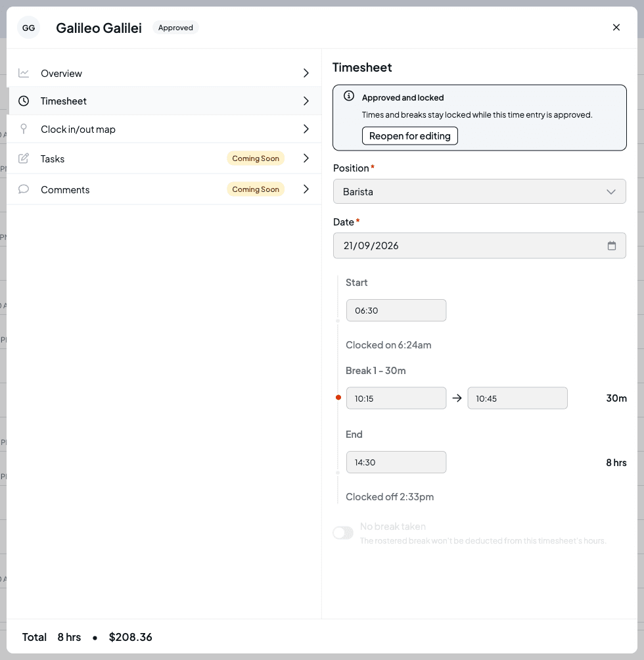Click the Comments speech bubble icon

tap(24, 189)
